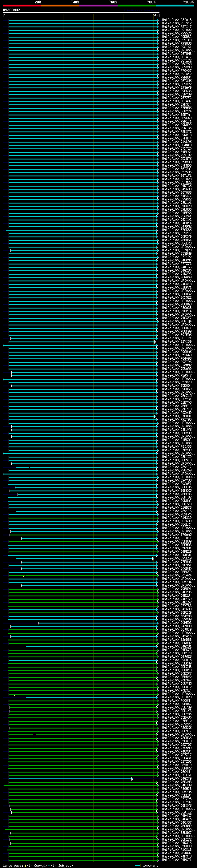The image size is (197, 868).
Task: Click the UniRef100_Q86LX4 entry
Action: [x=177, y=525]
